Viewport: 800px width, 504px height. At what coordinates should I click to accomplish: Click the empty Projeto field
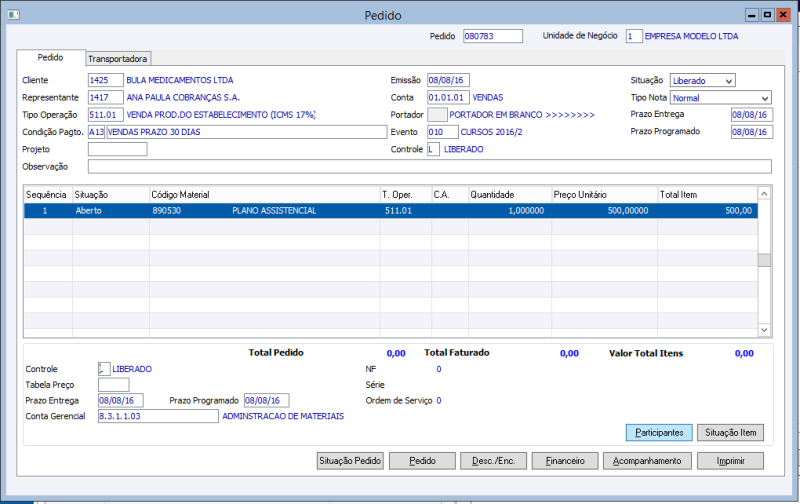[x=117, y=149]
